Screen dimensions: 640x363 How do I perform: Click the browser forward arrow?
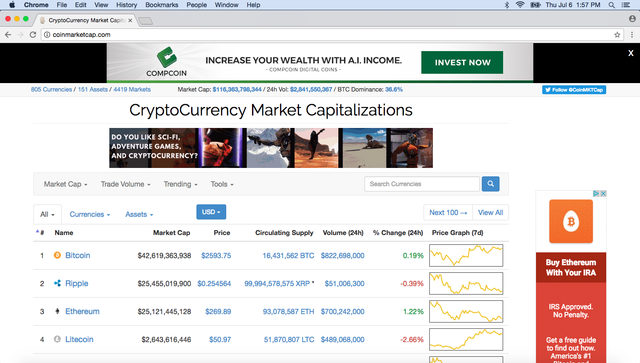click(x=20, y=35)
